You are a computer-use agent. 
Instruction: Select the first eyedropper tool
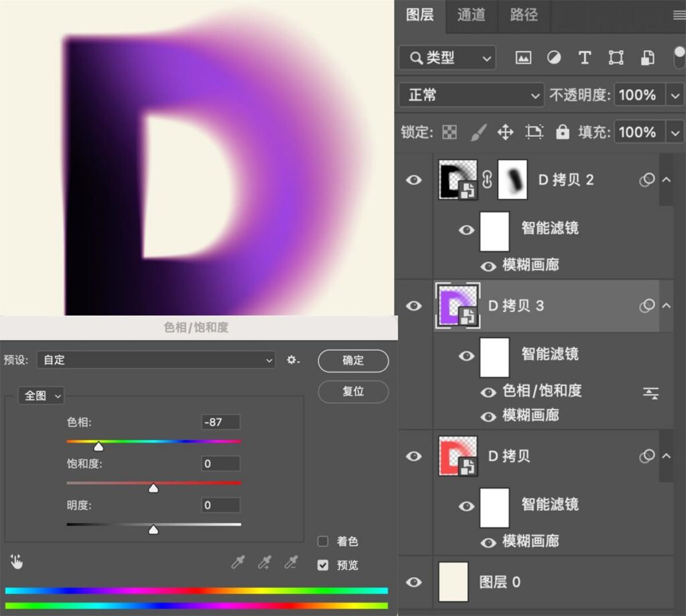(238, 562)
